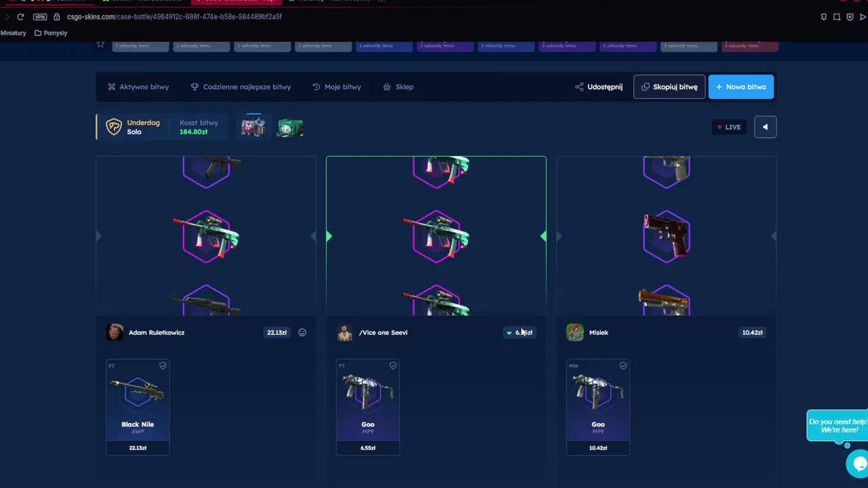The image size is (868, 488).
Task: Open the Pomysly bookmarks folder
Action: tap(50, 33)
